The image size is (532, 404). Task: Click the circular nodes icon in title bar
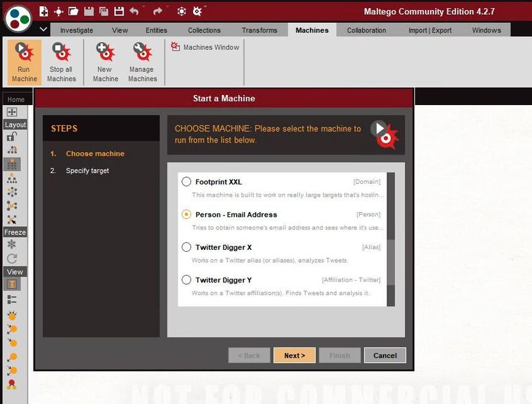pyautogui.click(x=182, y=11)
